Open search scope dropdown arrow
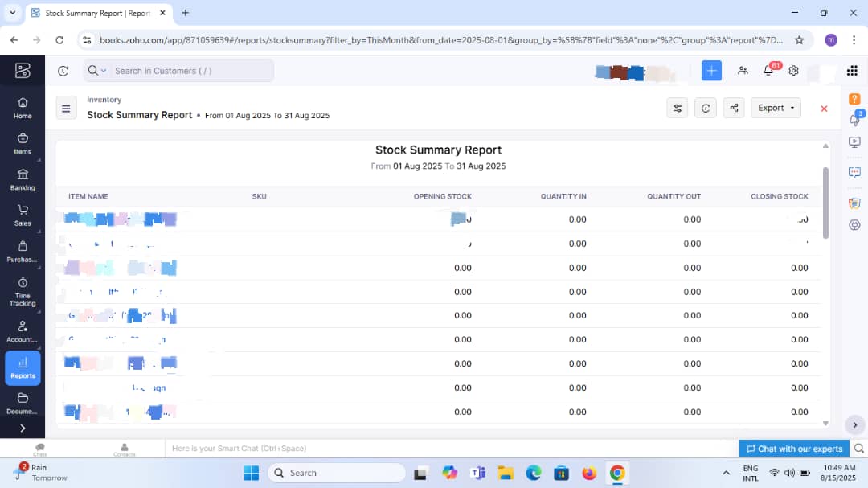Image resolution: width=868 pixels, height=488 pixels. coord(104,71)
